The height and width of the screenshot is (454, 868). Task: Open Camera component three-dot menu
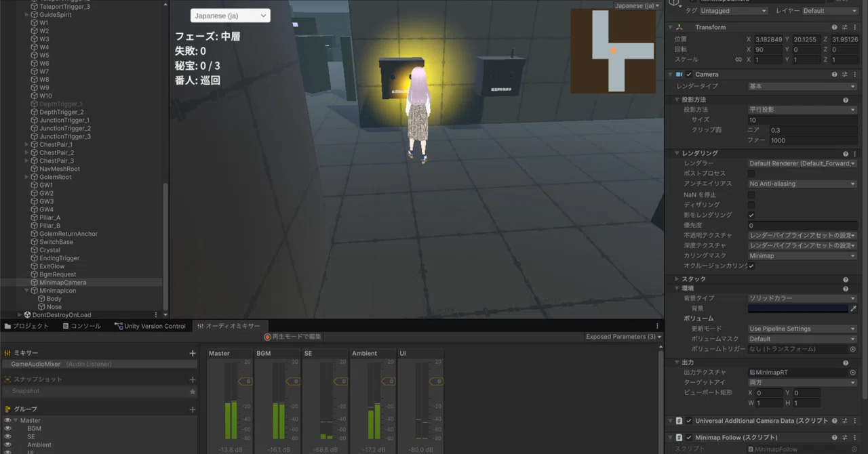tap(855, 75)
